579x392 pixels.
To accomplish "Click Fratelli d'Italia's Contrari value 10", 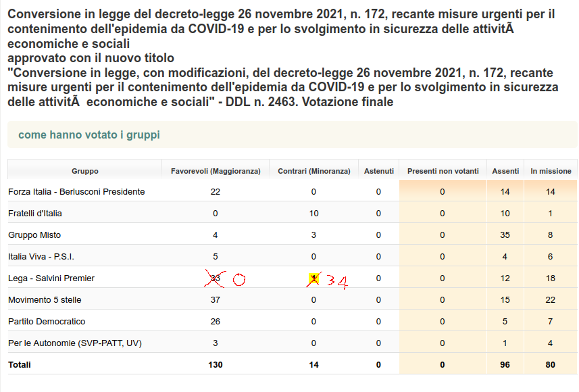I will [314, 213].
